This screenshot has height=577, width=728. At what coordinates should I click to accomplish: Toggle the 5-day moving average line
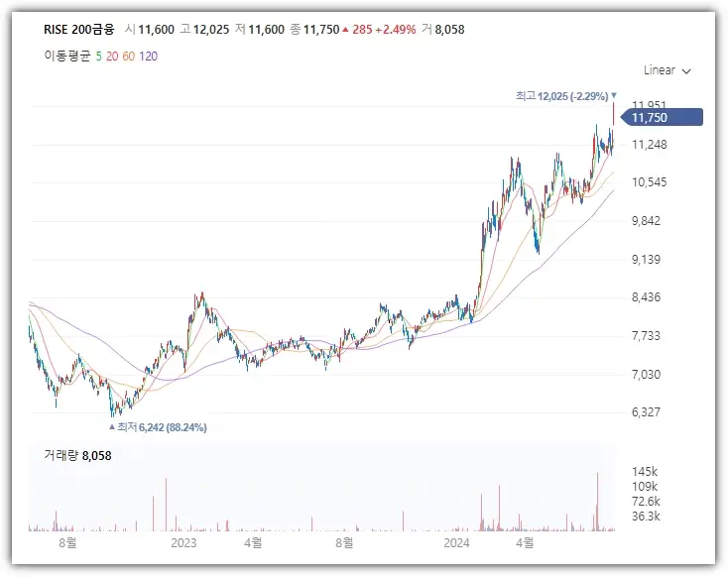(99, 56)
